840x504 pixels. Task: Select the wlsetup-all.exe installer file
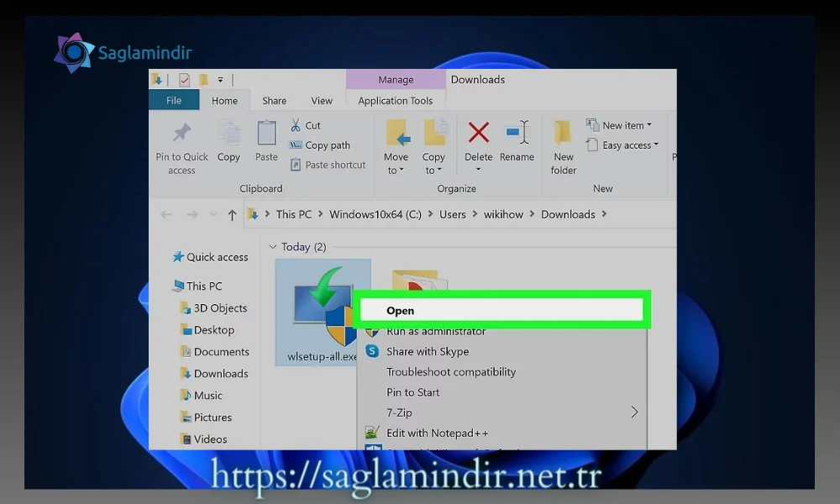click(323, 312)
